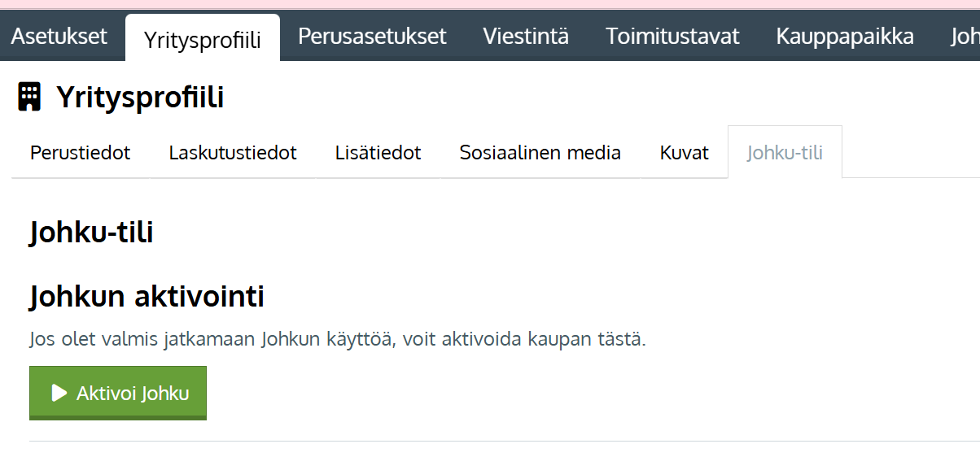
Task: Open the Asetukset top navigation item
Action: [x=59, y=37]
